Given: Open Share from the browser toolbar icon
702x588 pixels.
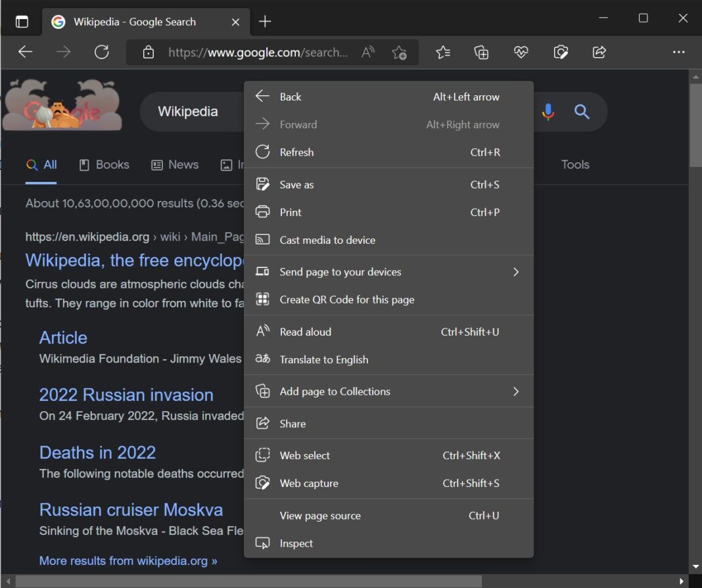Looking at the screenshot, I should coord(599,52).
